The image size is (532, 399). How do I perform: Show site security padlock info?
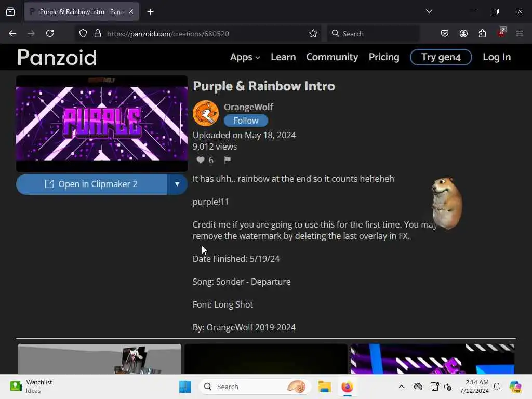[x=98, y=34]
